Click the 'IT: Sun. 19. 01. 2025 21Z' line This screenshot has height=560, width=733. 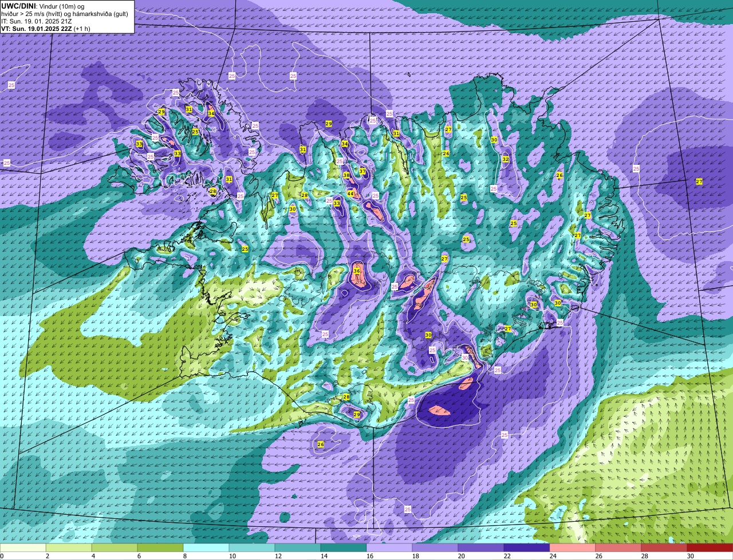[x=36, y=21]
